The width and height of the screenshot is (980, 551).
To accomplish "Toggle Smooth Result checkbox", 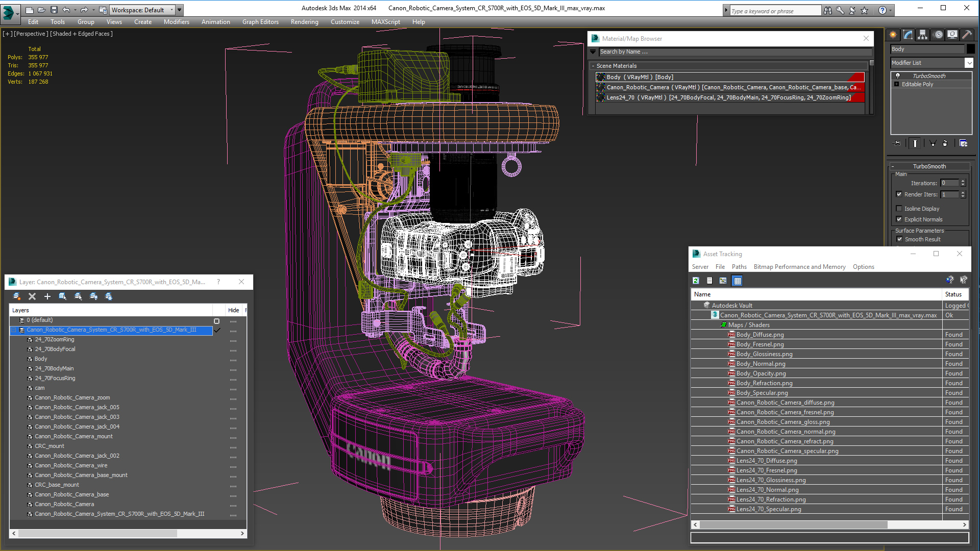I will pos(900,239).
